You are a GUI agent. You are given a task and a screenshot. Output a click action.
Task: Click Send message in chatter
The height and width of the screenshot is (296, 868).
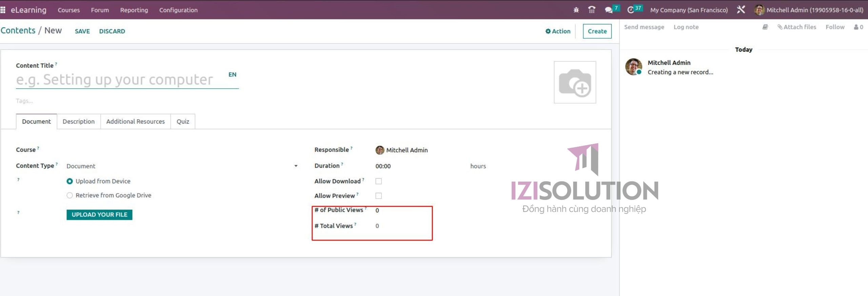click(644, 27)
